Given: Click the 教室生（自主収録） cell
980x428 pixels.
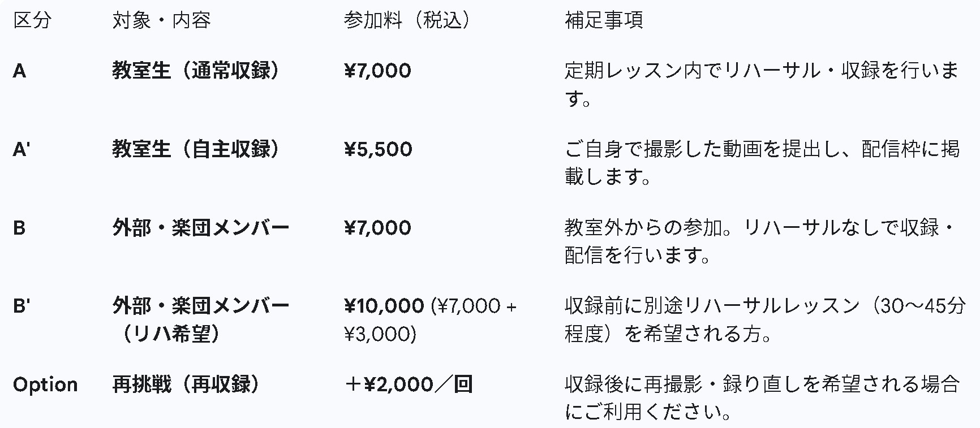Looking at the screenshot, I should tap(196, 149).
